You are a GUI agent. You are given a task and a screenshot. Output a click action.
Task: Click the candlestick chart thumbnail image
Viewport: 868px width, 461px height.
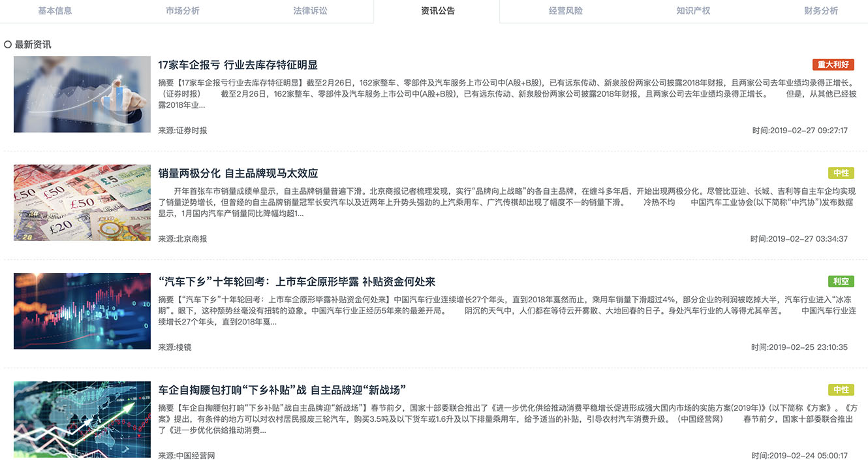(82, 311)
